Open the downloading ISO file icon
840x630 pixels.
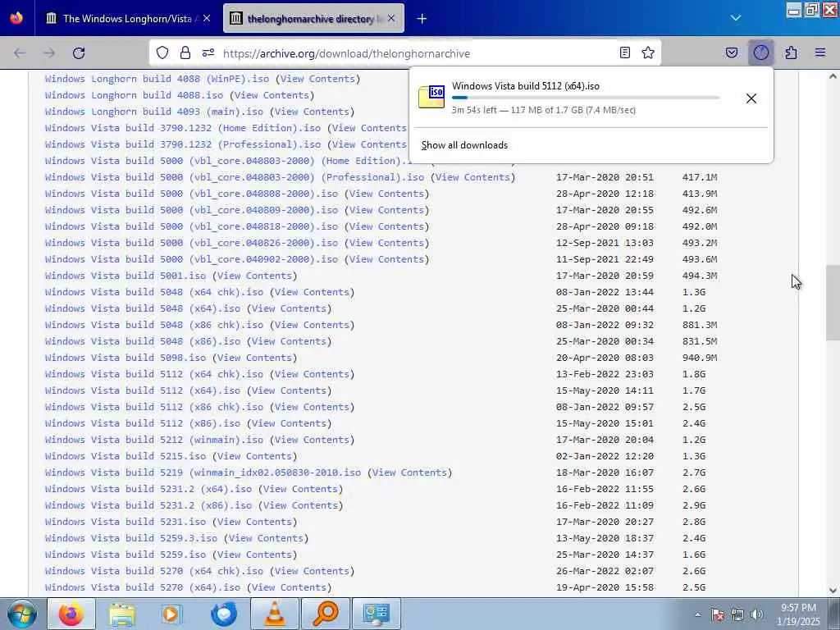[431, 97]
